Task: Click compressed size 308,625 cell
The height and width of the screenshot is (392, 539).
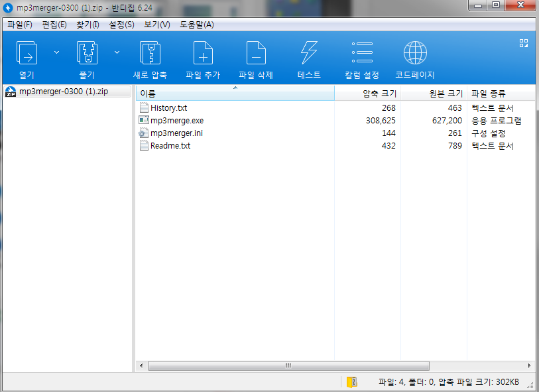Action: (x=381, y=121)
